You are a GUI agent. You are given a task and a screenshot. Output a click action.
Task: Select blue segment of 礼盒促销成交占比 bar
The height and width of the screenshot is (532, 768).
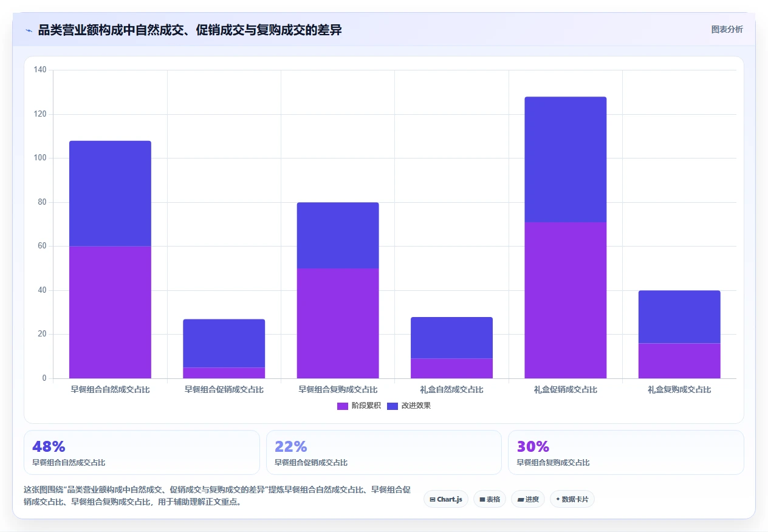[x=566, y=159]
